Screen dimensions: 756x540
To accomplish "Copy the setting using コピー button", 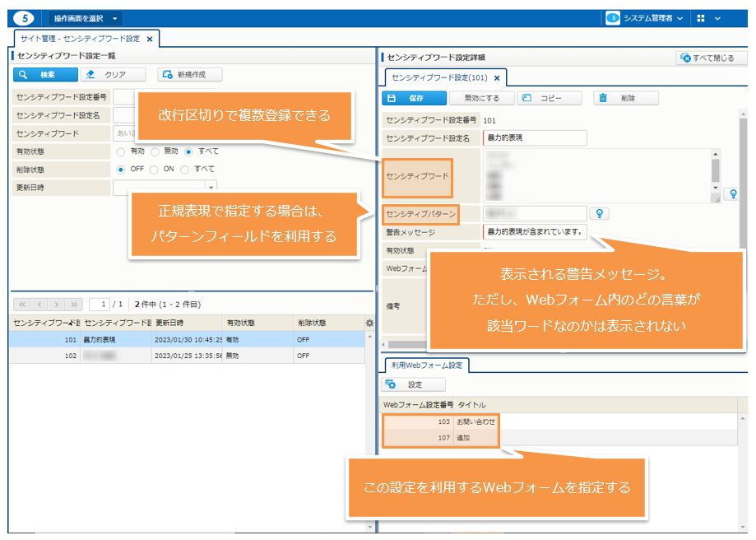I will pyautogui.click(x=548, y=98).
